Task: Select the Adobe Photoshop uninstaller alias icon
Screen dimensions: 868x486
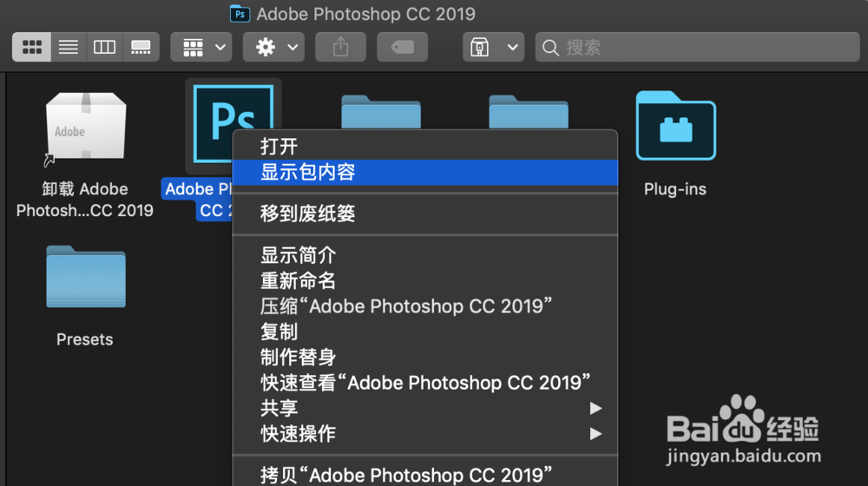Action: 85,128
